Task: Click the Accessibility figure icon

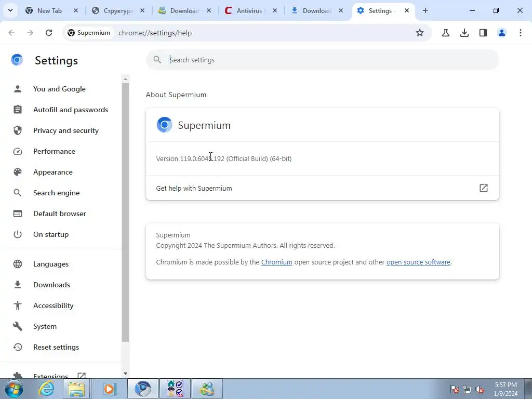Action: [x=17, y=305]
